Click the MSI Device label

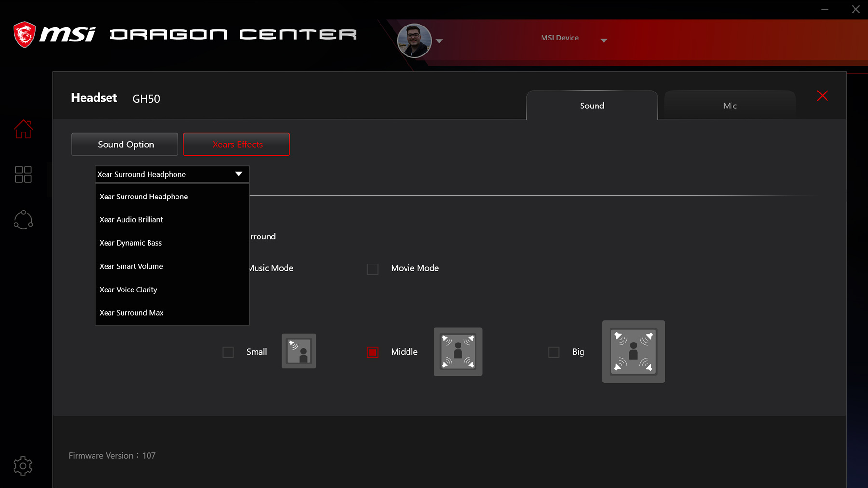(560, 38)
